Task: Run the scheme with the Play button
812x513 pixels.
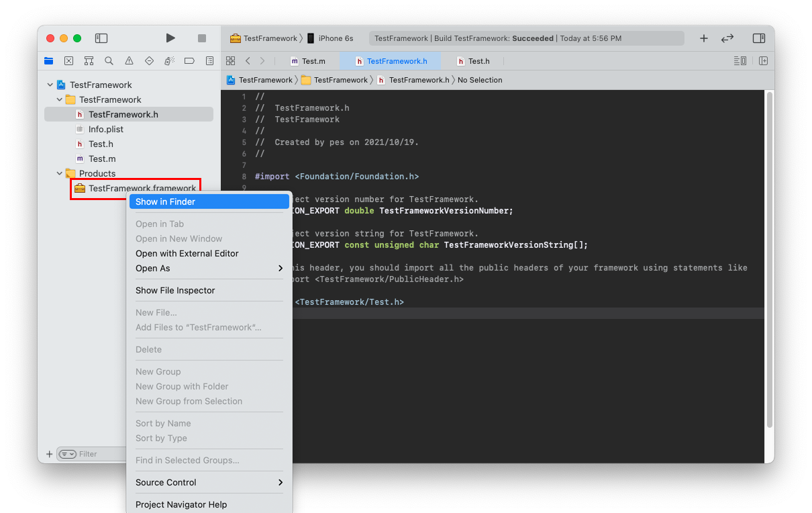Action: click(x=170, y=38)
